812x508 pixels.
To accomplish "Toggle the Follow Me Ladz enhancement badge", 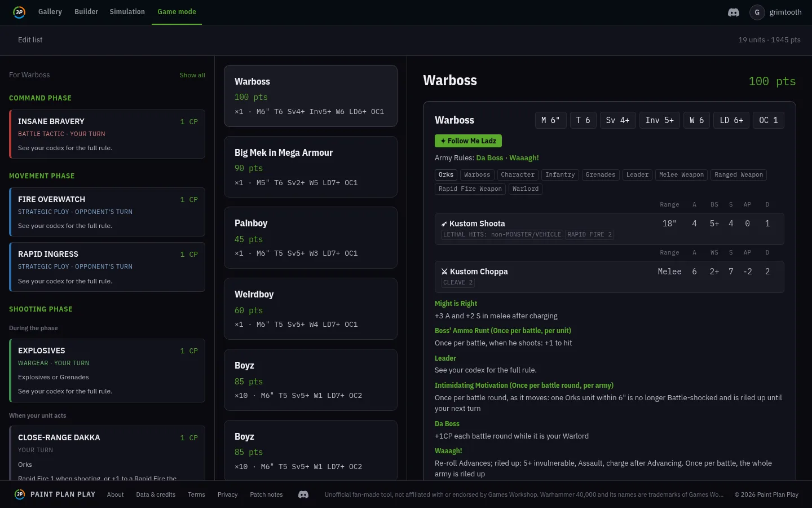I will coord(468,141).
